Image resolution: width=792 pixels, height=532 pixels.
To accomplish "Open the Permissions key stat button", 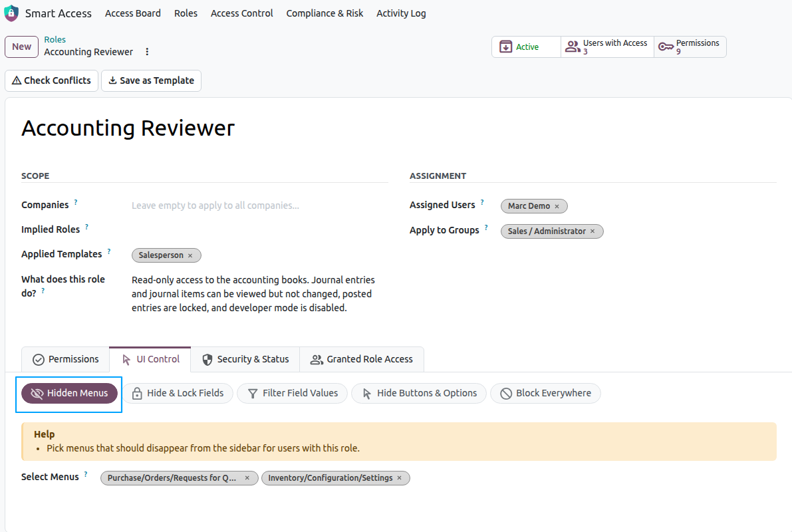I will (690, 47).
